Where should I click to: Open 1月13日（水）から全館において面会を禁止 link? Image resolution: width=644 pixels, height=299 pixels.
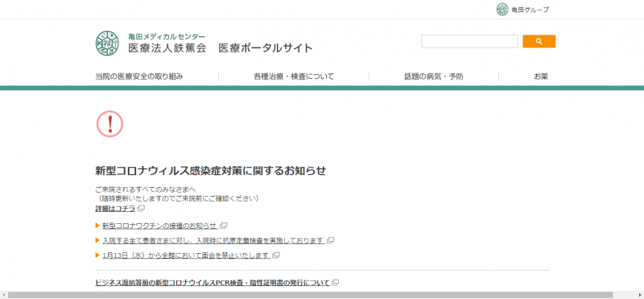click(186, 255)
